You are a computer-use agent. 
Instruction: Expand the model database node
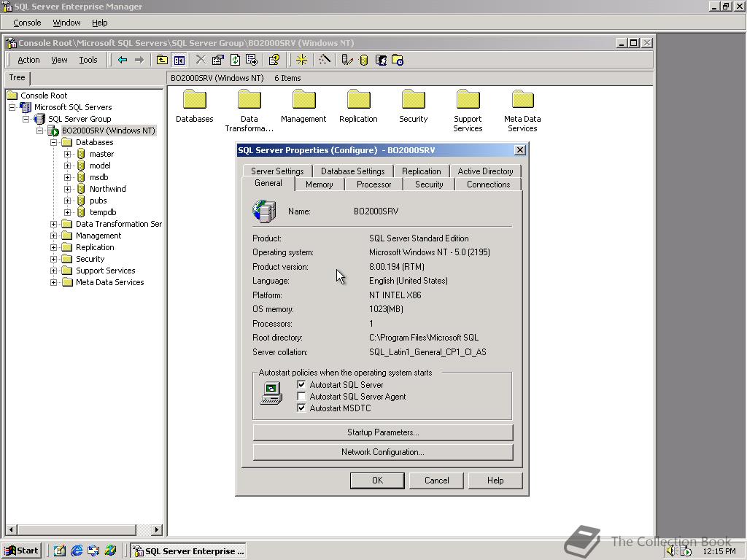click(67, 166)
